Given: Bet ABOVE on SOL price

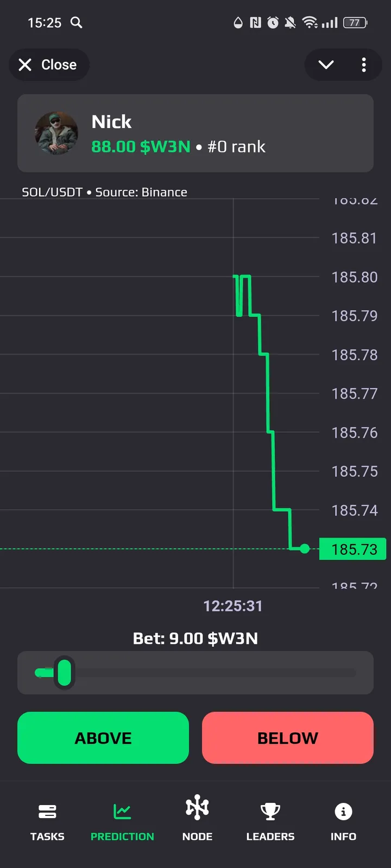Looking at the screenshot, I should [x=103, y=738].
